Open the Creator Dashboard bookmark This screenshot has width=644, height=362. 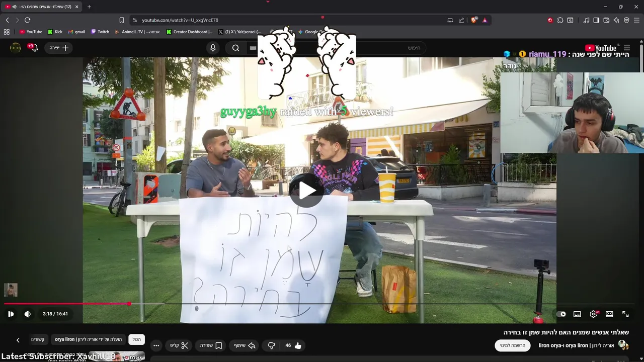189,32
